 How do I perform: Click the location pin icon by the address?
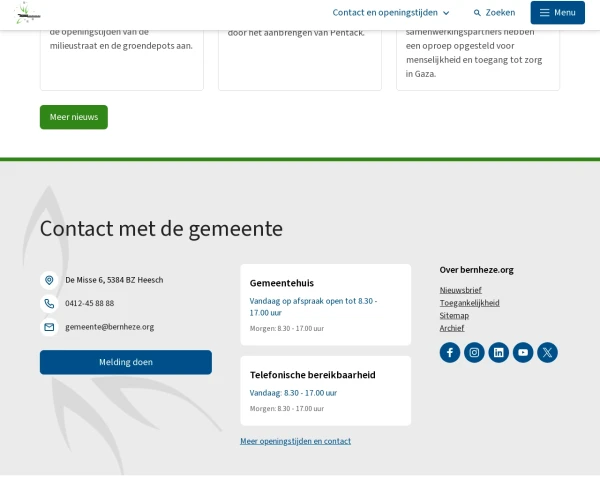[49, 280]
